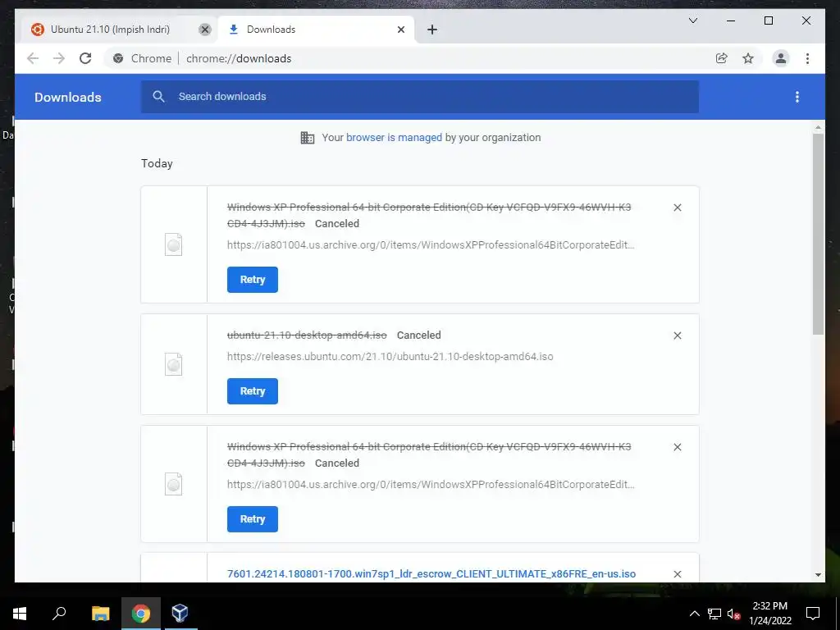Click the struck-through ubuntu-21.10-desktop-amd64.iso filename
The image size is (840, 630).
307,336
